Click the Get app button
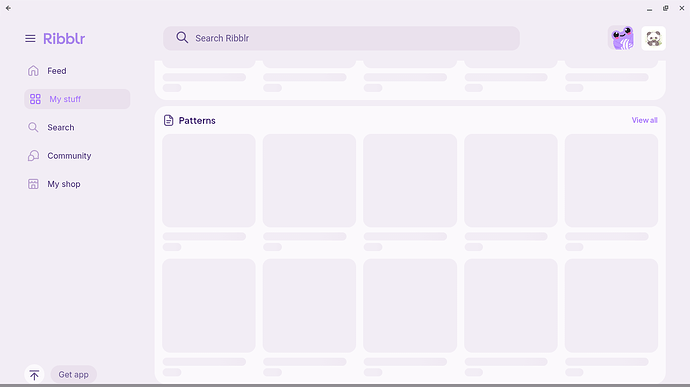Screen dimensions: 690x387 (x=73, y=375)
